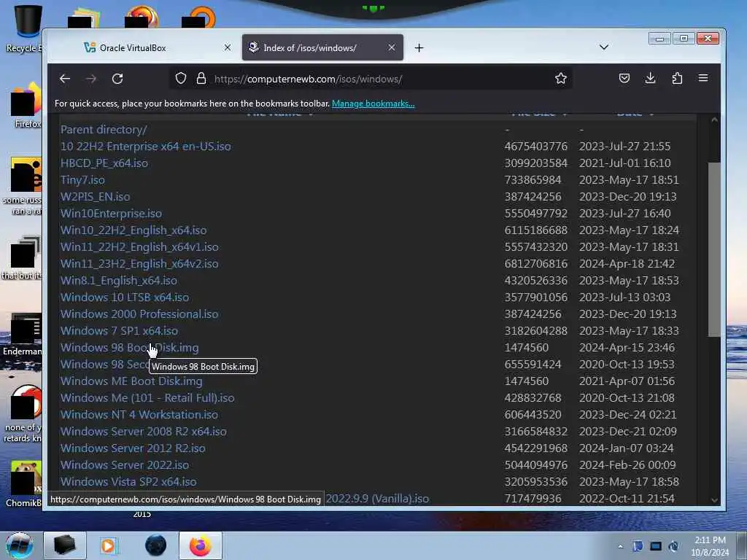Viewport: 747px width, 560px height.
Task: Click Windows Server 2022.iso link
Action: click(124, 464)
